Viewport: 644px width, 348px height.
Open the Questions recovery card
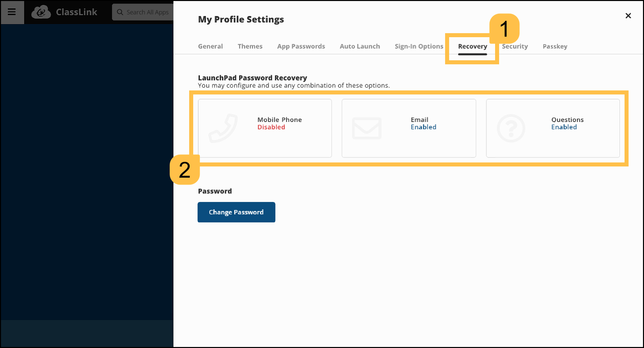553,128
